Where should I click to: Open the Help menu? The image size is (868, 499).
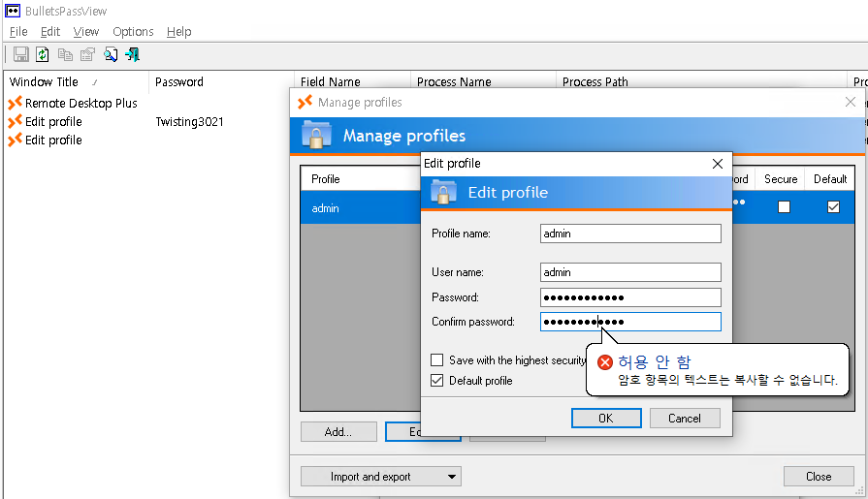pos(178,32)
